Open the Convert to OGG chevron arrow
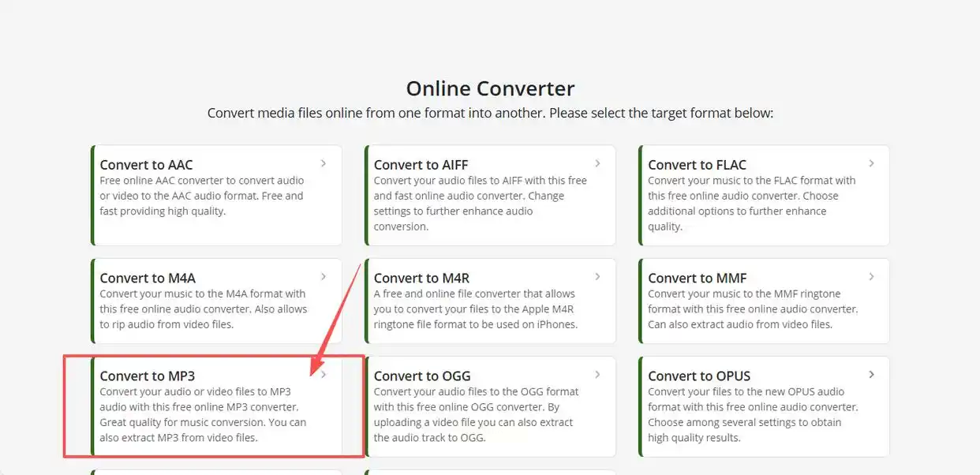This screenshot has width=980, height=475. tap(597, 375)
